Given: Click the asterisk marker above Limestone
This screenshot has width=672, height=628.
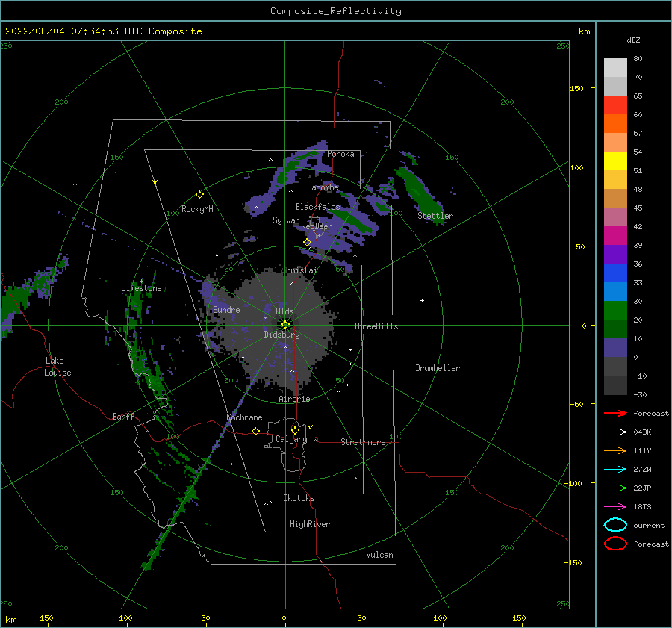Looking at the screenshot, I should 141,282.
